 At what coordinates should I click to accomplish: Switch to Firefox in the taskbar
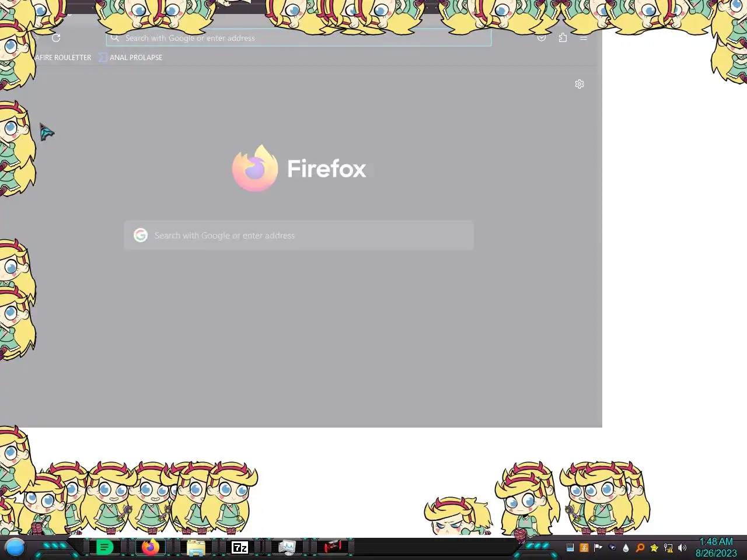[150, 547]
